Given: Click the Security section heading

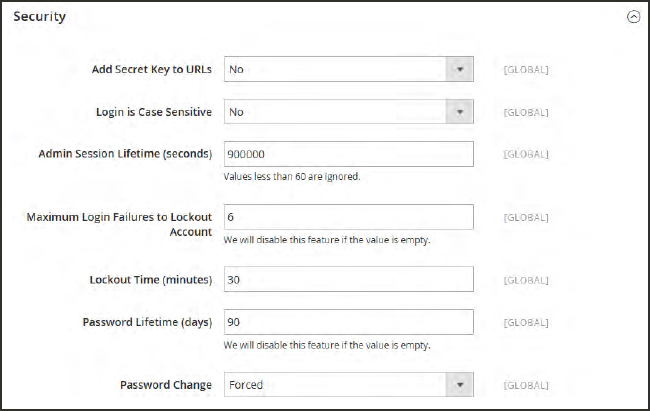Looking at the screenshot, I should click(39, 18).
